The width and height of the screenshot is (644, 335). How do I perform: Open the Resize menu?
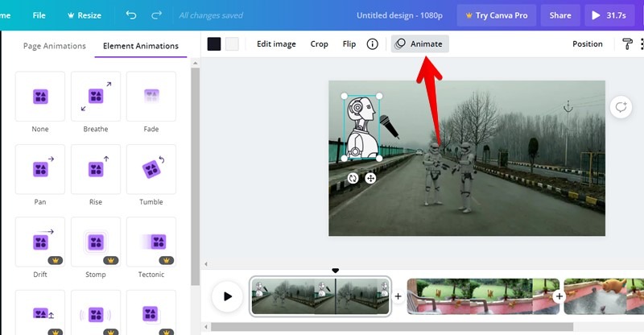click(x=85, y=15)
